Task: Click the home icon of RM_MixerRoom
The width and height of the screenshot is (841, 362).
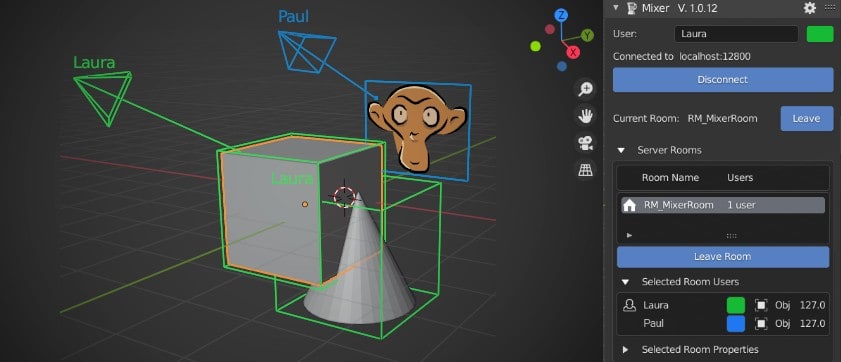Action: (x=630, y=205)
